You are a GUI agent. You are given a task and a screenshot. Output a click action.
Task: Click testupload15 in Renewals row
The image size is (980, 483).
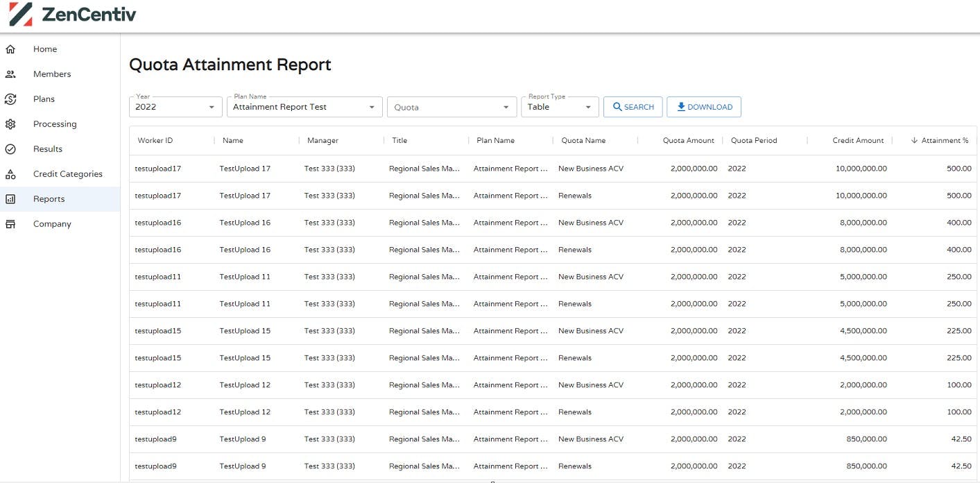(157, 358)
